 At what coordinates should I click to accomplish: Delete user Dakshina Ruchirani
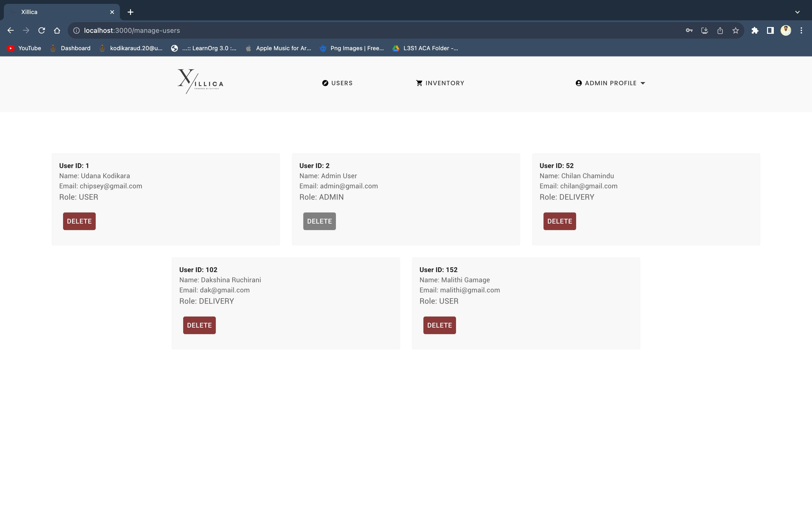(199, 325)
